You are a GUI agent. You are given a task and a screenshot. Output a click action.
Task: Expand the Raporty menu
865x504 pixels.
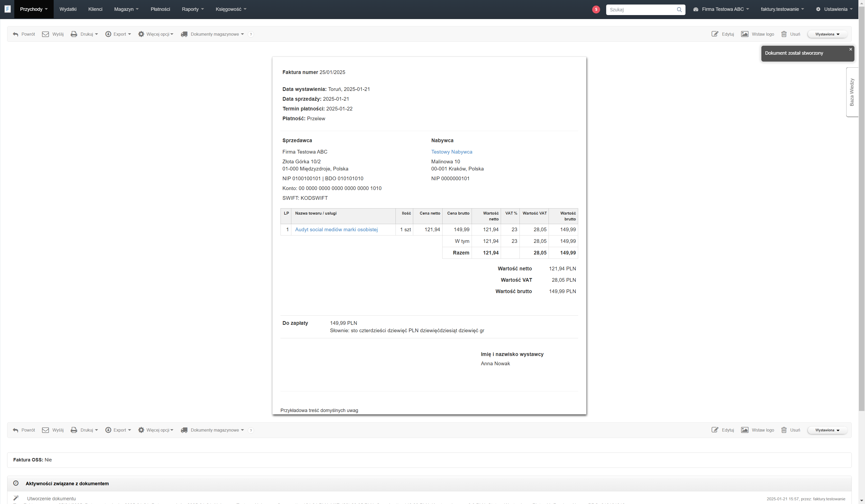(x=192, y=9)
